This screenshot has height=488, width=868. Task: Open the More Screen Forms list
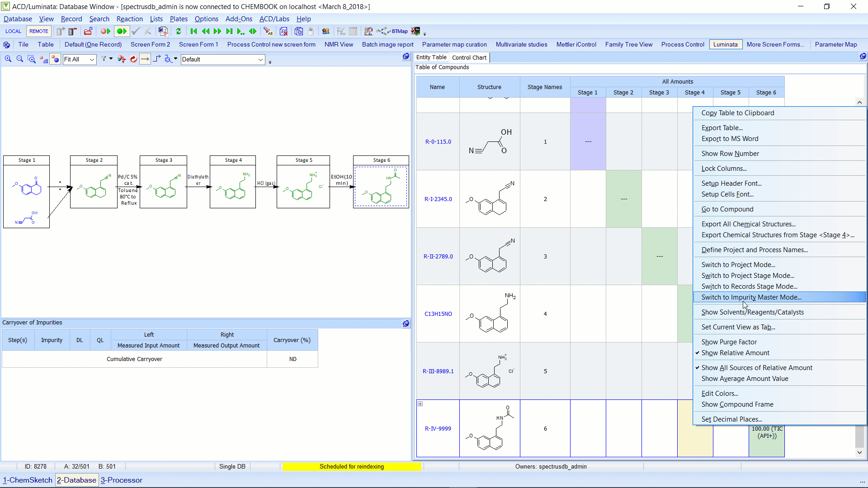coord(775,44)
